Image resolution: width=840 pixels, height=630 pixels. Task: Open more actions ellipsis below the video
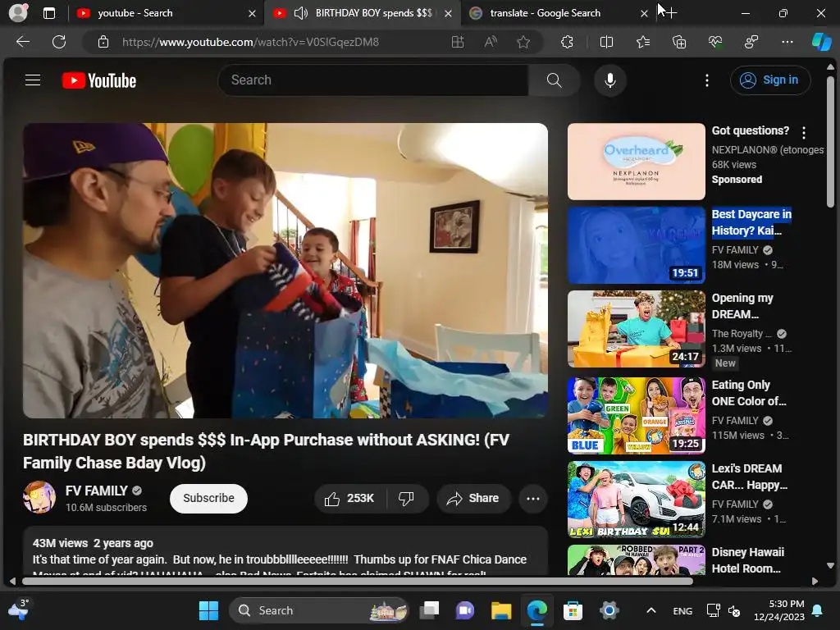point(533,499)
